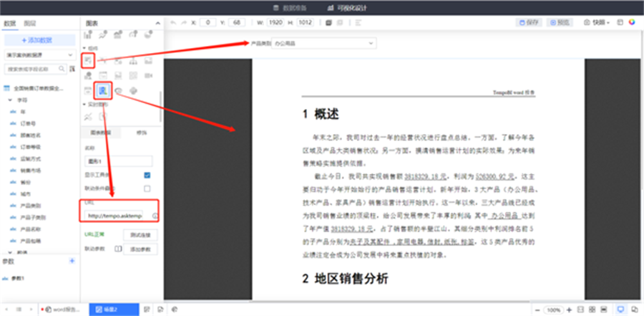The image size is (644, 316).
Task: Enable the 联动条件 checkbox
Action: tap(147, 189)
